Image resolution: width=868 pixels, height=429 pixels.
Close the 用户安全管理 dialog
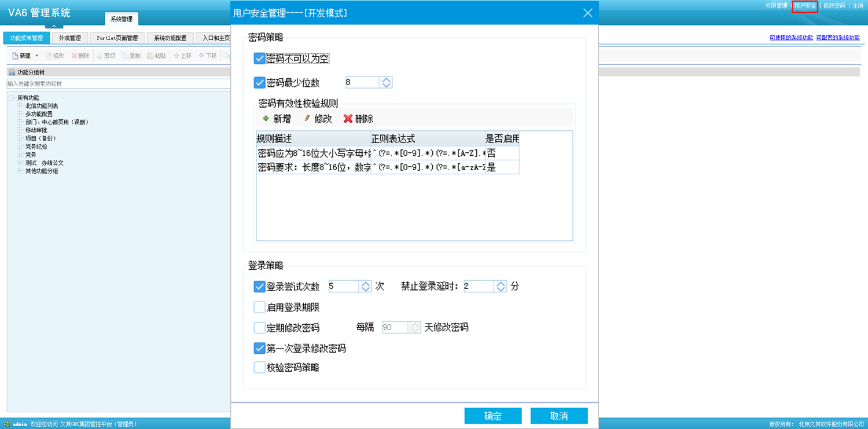(587, 13)
